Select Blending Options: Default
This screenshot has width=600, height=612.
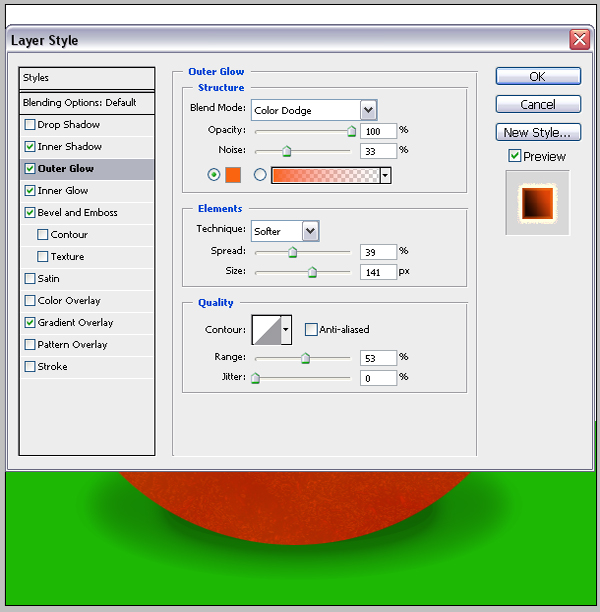(87, 103)
